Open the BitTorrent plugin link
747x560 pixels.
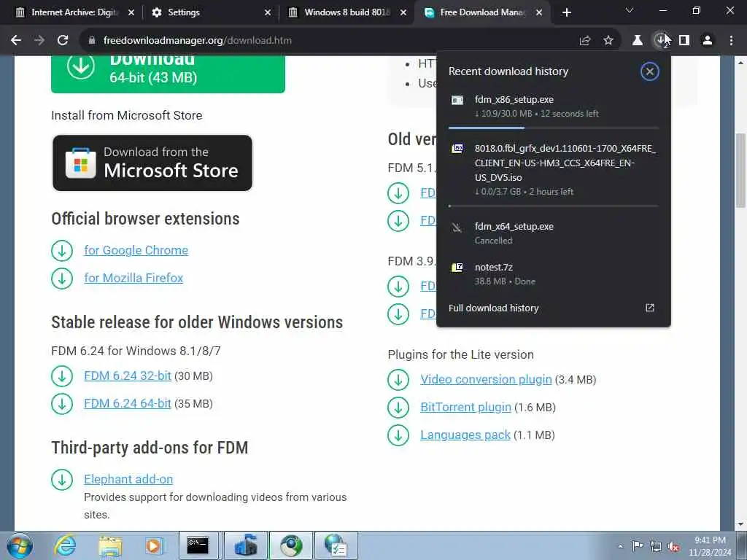tap(465, 407)
